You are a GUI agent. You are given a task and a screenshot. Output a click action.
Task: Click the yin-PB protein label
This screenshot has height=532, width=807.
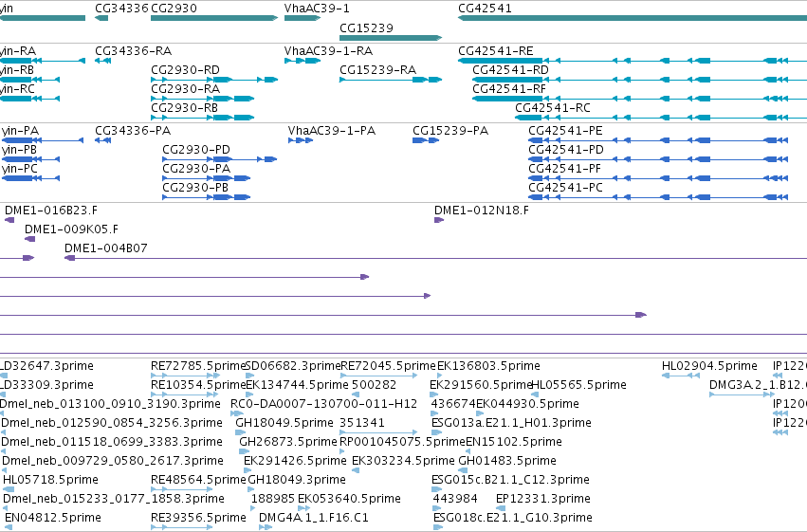(20, 150)
